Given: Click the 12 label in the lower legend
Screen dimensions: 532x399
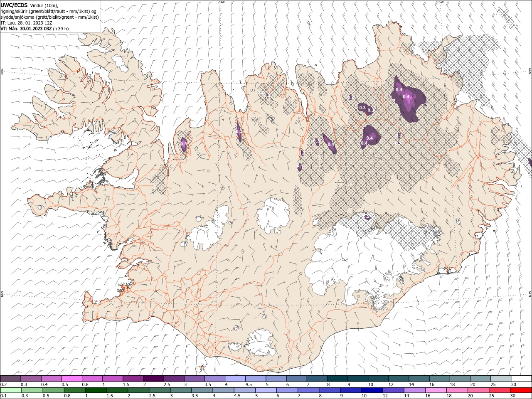Looking at the screenshot, I should [386, 396].
